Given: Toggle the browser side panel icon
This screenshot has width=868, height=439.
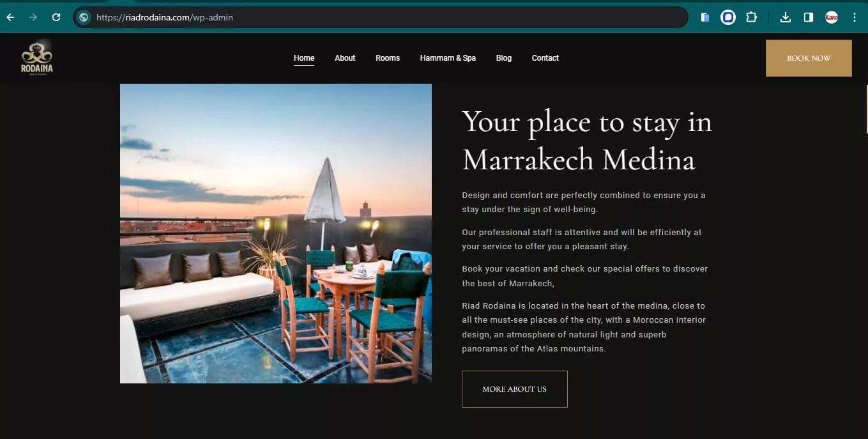Looking at the screenshot, I should (x=809, y=17).
